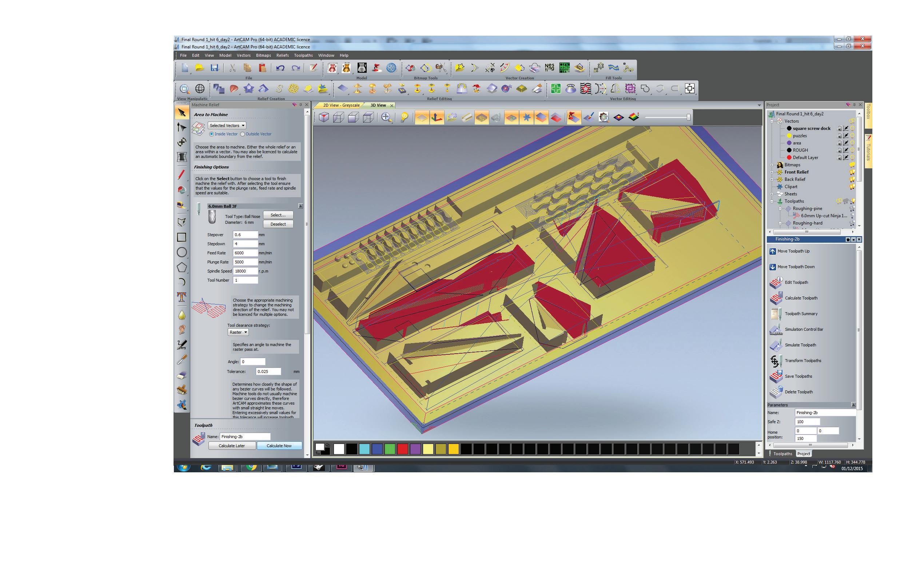Open the Vectors menu
This screenshot has height=568, width=924.
point(244,55)
